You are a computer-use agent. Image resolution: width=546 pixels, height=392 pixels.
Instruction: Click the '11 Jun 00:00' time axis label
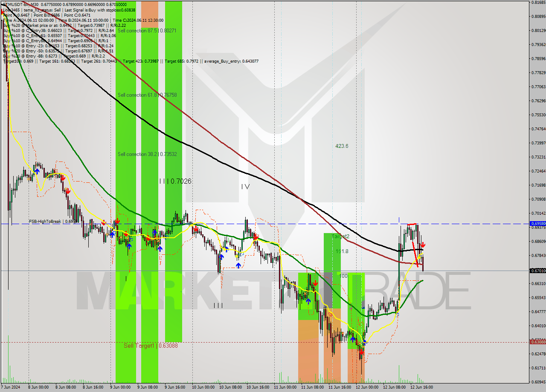(x=285, y=387)
